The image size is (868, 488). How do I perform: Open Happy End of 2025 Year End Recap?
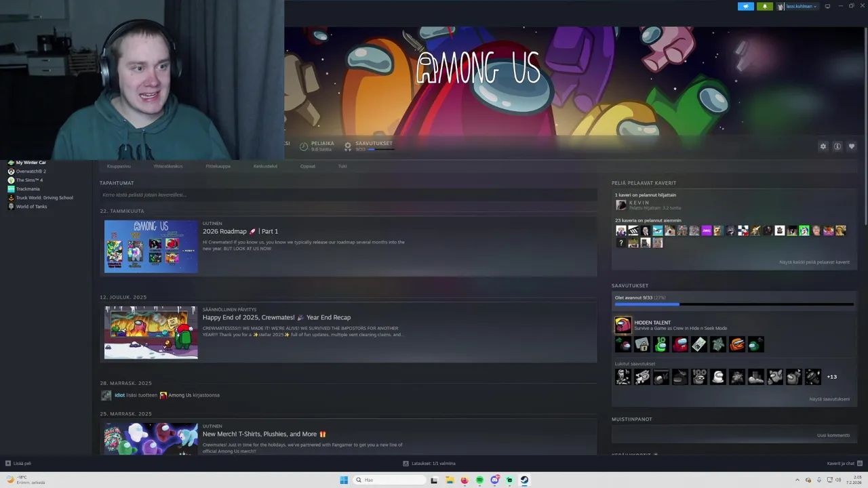[x=276, y=317]
